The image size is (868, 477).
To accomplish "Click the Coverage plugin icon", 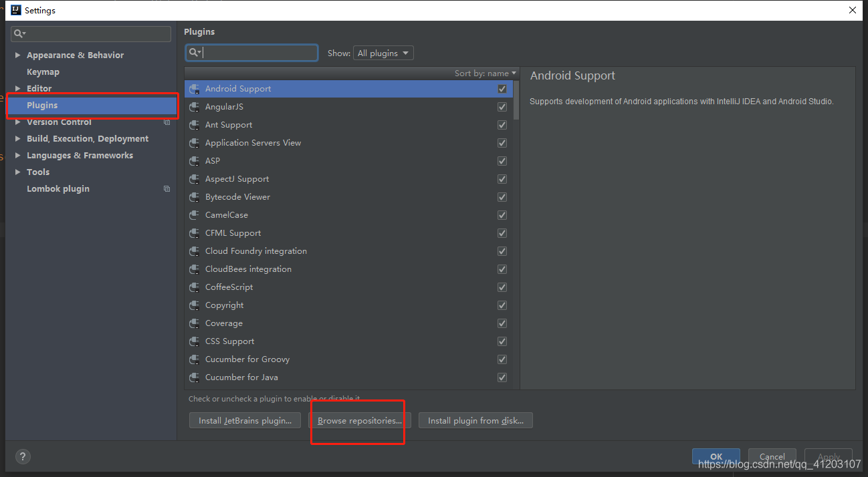I will point(195,323).
